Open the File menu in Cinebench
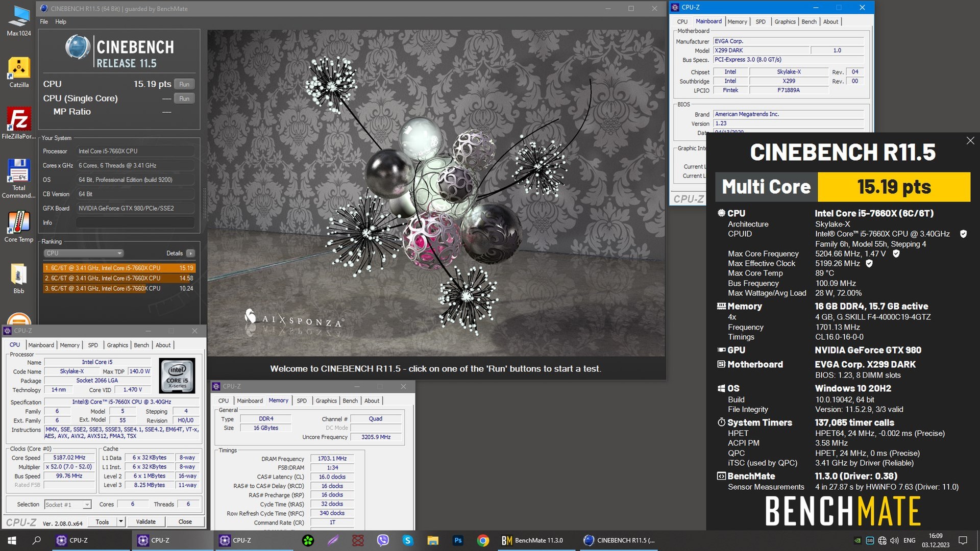Screen dimensions: 980x551 pyautogui.click(x=44, y=21)
